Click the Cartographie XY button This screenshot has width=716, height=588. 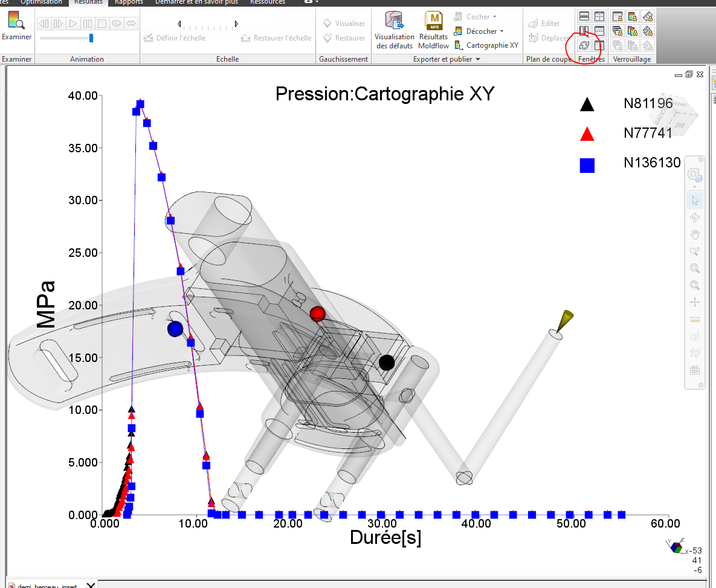point(486,45)
